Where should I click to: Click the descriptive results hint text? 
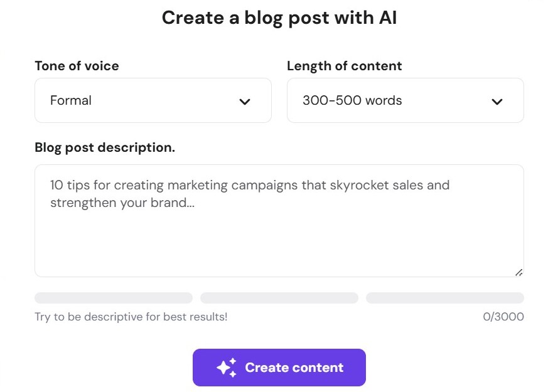point(131,317)
